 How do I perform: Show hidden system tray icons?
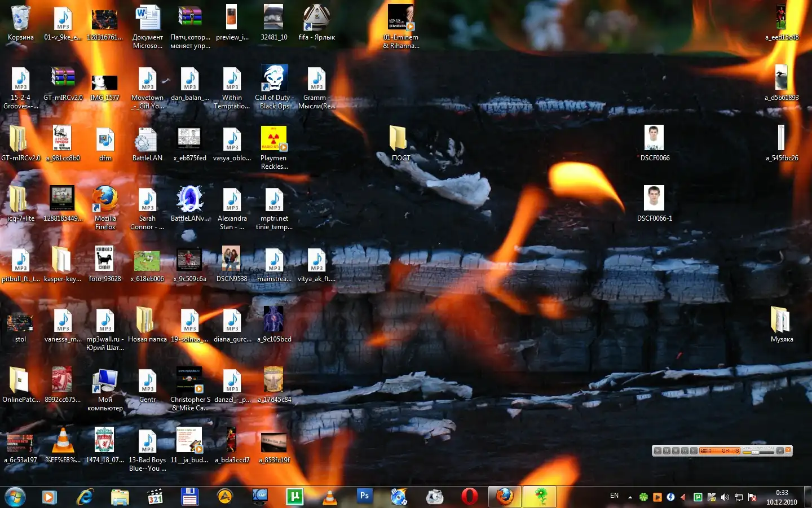pyautogui.click(x=630, y=497)
